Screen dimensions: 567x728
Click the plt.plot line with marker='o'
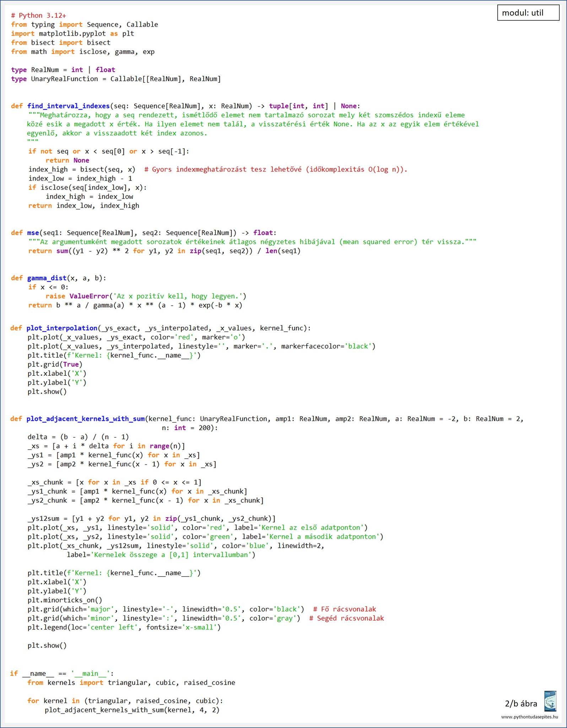coord(136,337)
